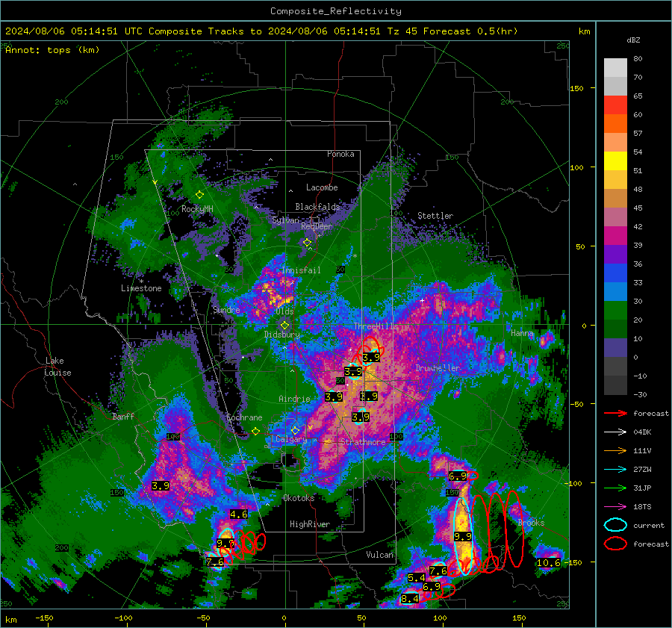The width and height of the screenshot is (672, 628).
Task: Select the 10.6 storm top label
Action: pyautogui.click(x=549, y=563)
